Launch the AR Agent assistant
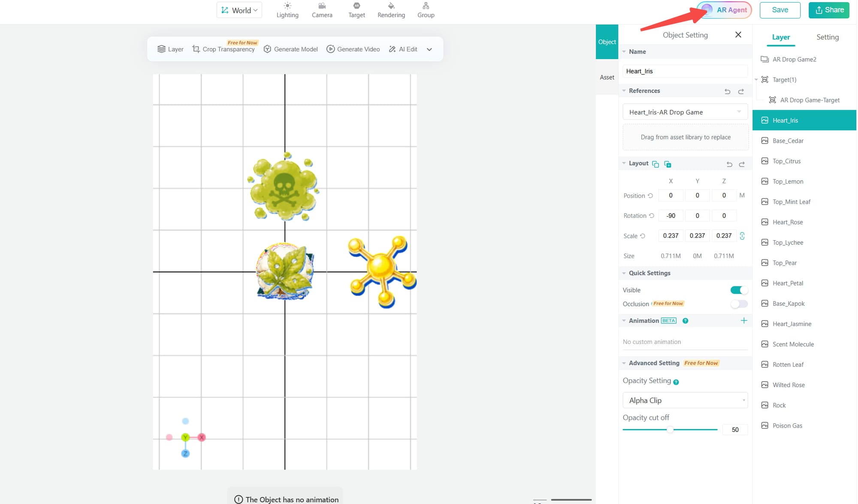 point(725,10)
